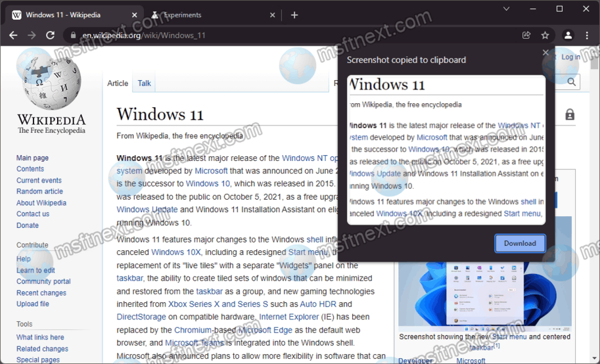Open Random article link
This screenshot has width=600, height=364.
coord(40,191)
